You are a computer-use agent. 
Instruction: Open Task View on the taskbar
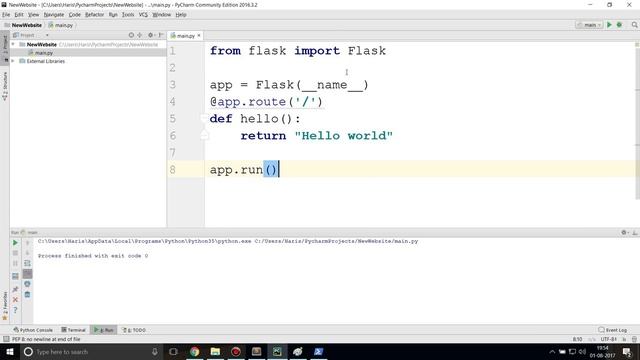coord(173,351)
